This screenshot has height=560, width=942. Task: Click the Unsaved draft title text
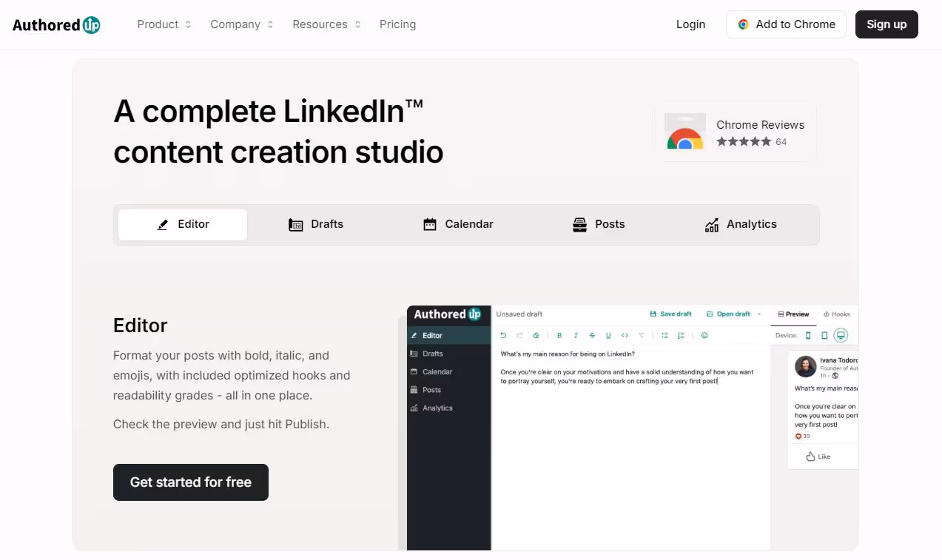coord(519,314)
